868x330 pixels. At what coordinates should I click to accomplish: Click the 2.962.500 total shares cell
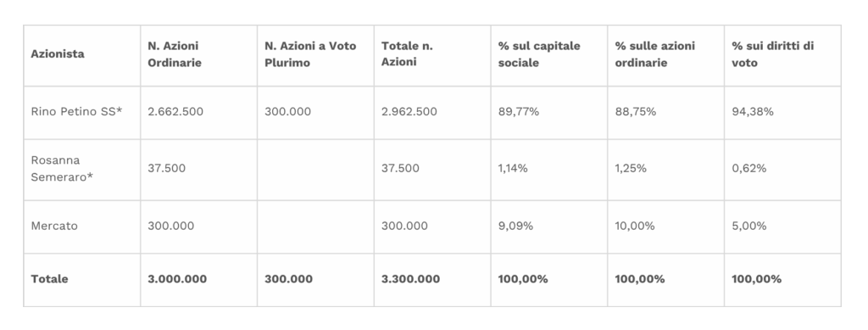[x=409, y=111]
